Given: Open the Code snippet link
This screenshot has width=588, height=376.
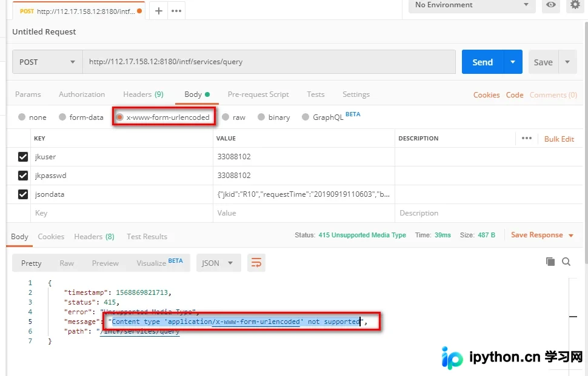Looking at the screenshot, I should [x=515, y=94].
